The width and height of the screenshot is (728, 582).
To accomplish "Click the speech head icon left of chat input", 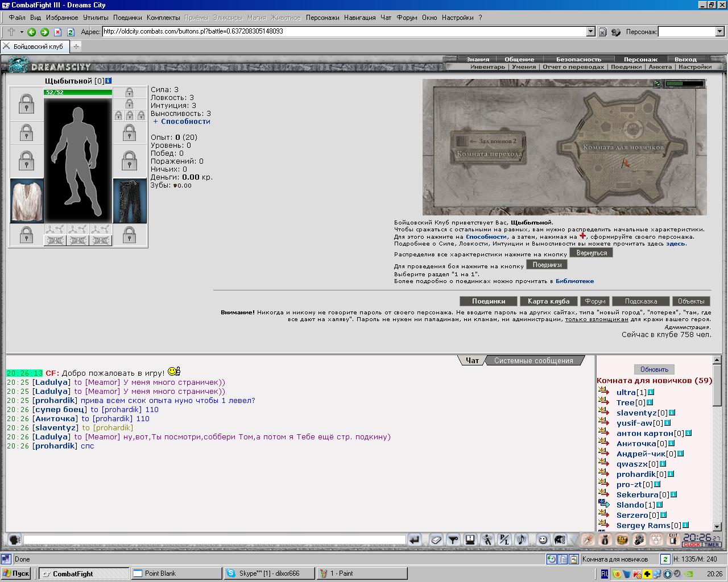I will [x=15, y=539].
